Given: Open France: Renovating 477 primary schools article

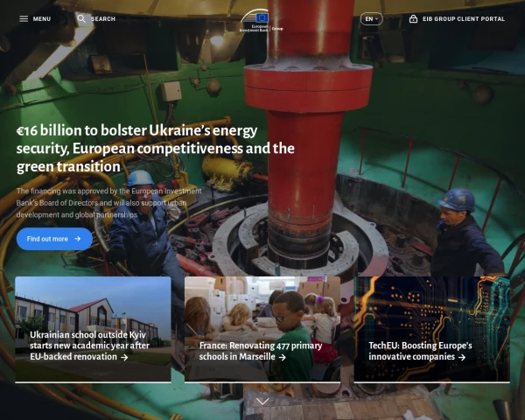Looking at the screenshot, I should pos(248,351).
